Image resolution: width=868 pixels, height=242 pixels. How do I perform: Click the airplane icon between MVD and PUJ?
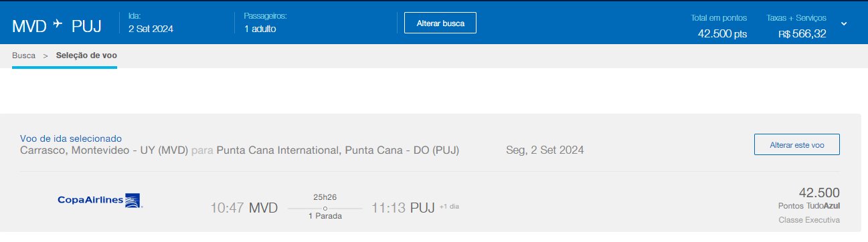pos(57,24)
